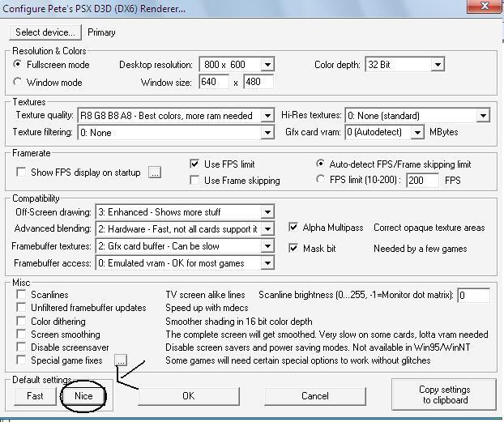The image size is (504, 422).
Task: Click the window height field showing 480
Action: coord(258,82)
